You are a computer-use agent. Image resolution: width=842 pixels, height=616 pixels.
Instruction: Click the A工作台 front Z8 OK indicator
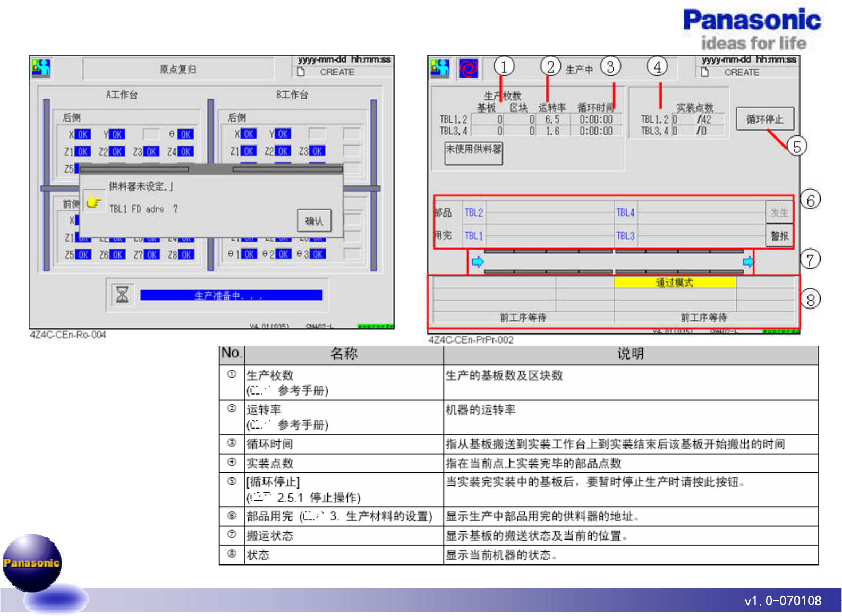[x=186, y=255]
